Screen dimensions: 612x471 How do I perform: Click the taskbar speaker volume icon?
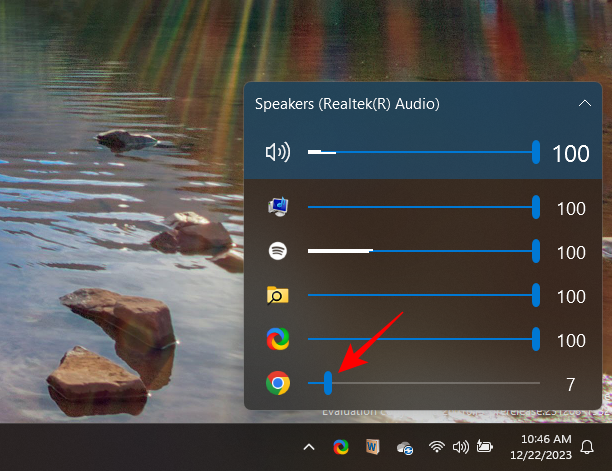coord(461,447)
